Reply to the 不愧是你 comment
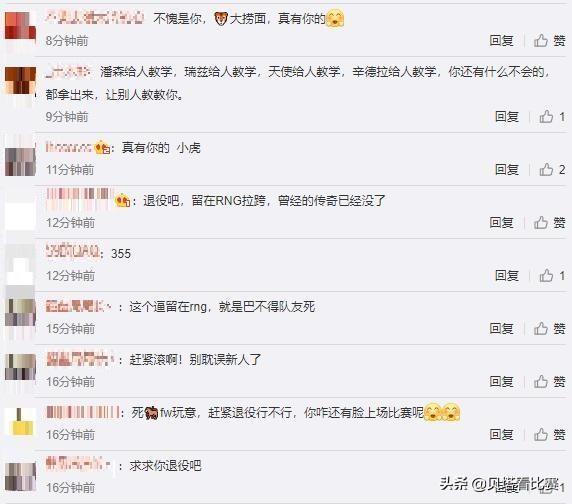Image resolution: width=572 pixels, height=504 pixels. click(x=502, y=40)
